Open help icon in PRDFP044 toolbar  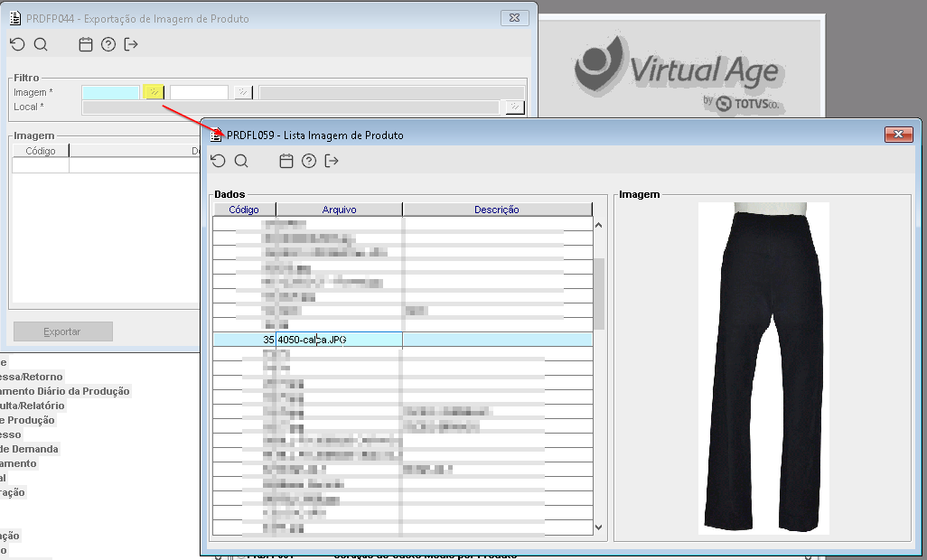pos(108,44)
